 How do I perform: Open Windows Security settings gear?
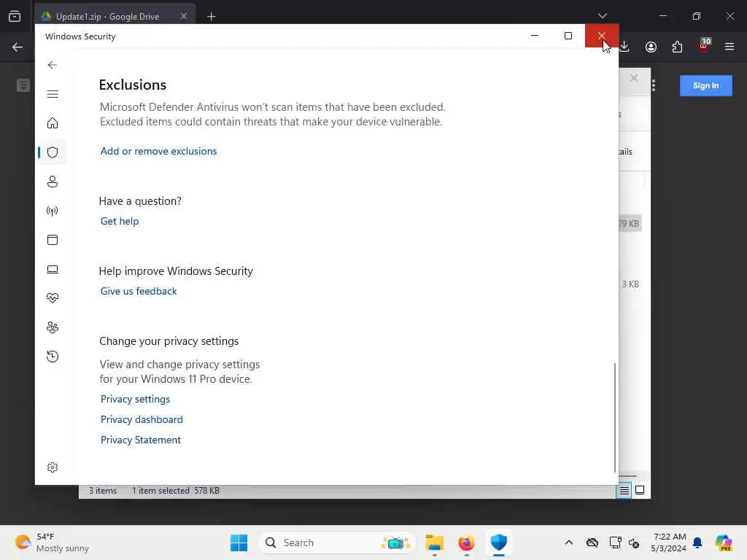[53, 467]
